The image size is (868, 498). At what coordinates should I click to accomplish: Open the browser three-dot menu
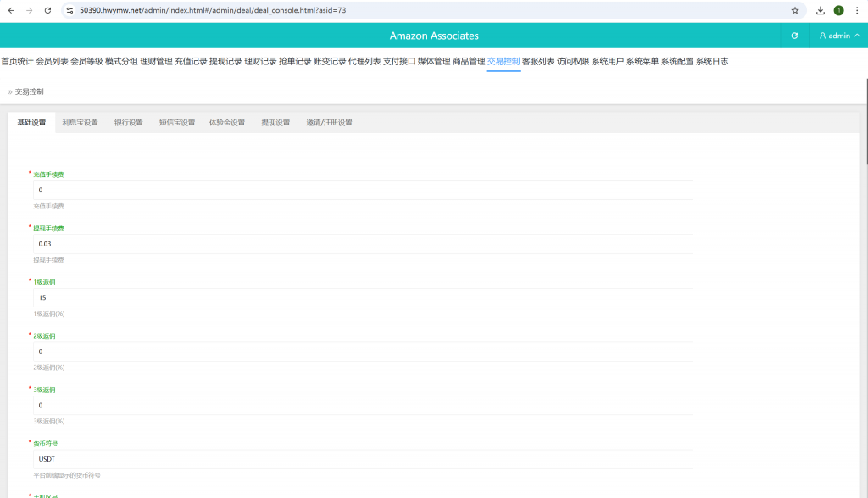tap(857, 10)
